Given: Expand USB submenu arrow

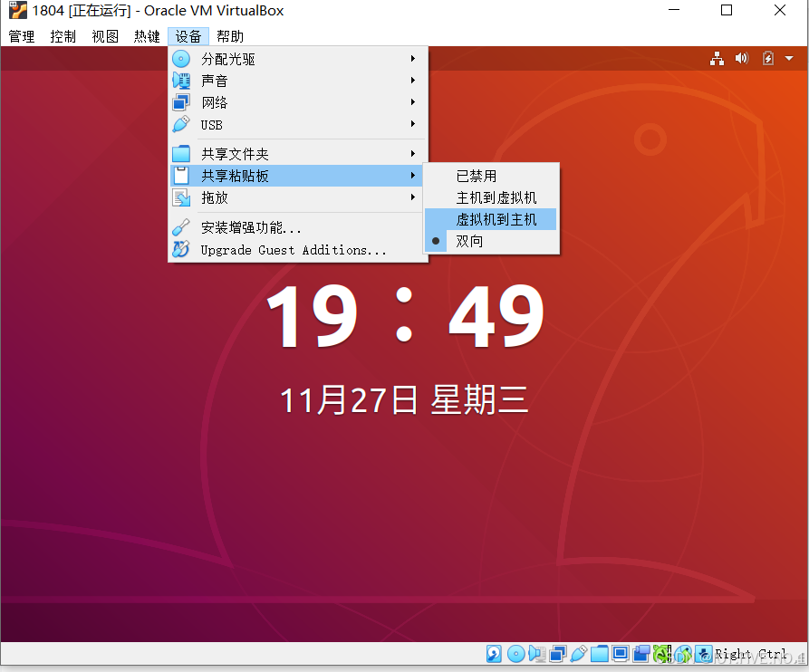Looking at the screenshot, I should (x=413, y=123).
